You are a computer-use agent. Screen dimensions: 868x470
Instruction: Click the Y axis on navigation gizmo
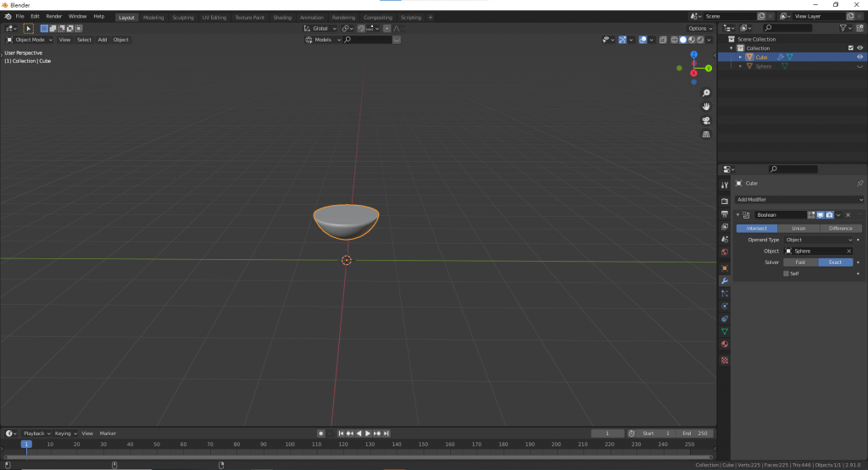pyautogui.click(x=709, y=69)
